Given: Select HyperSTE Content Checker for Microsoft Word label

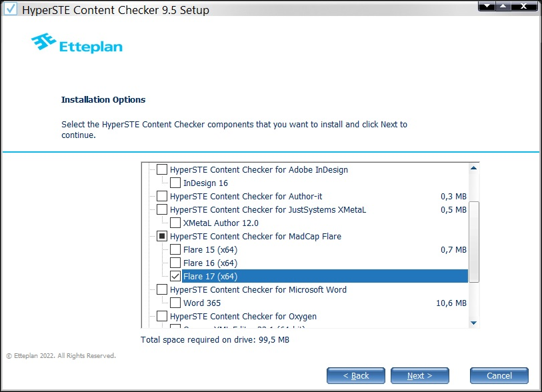Looking at the screenshot, I should (x=258, y=290).
